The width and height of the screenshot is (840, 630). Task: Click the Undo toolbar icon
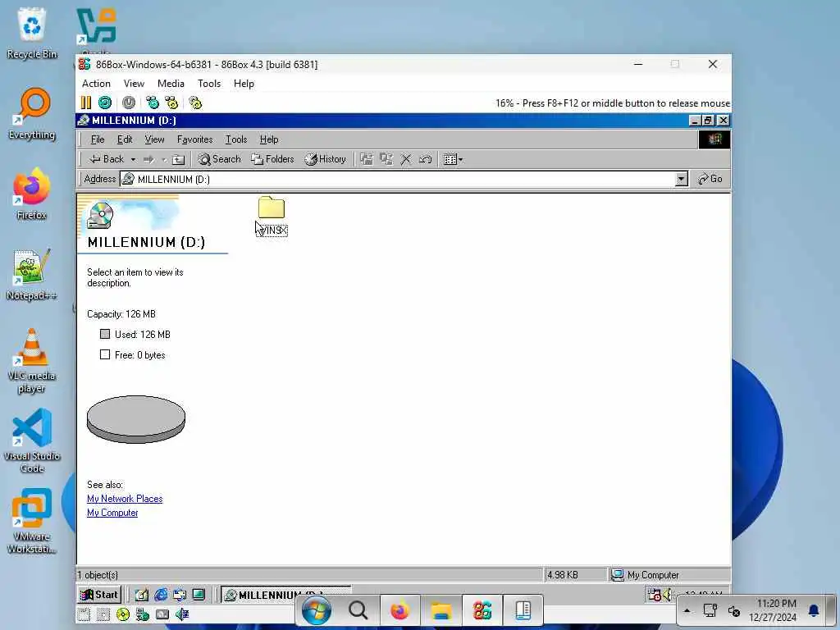coord(426,159)
